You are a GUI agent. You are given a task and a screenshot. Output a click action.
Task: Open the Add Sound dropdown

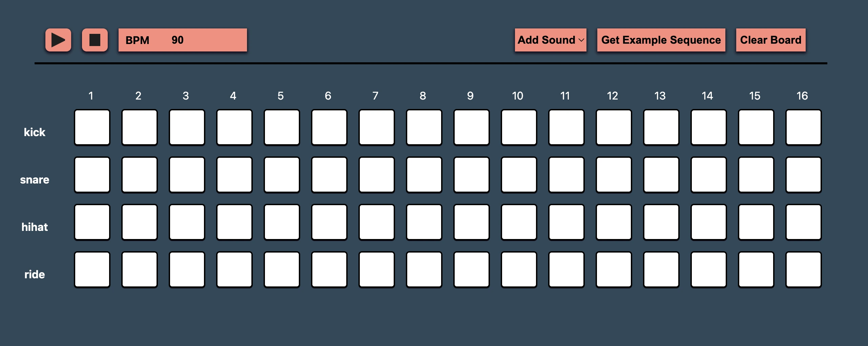click(x=550, y=40)
